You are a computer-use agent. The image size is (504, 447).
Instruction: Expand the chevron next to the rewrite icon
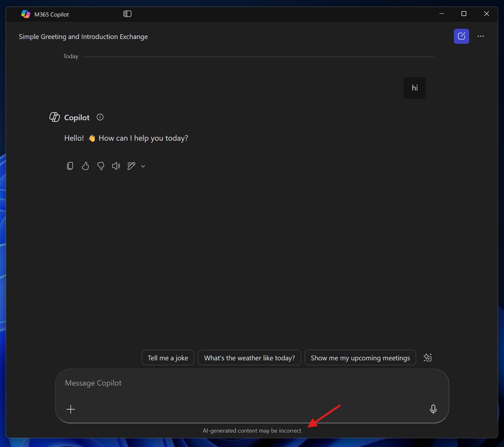143,166
